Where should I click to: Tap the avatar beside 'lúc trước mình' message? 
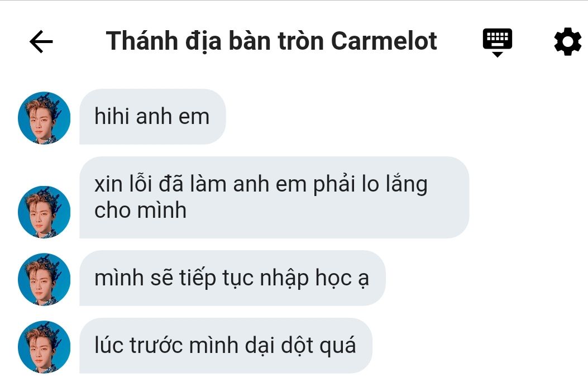44,347
